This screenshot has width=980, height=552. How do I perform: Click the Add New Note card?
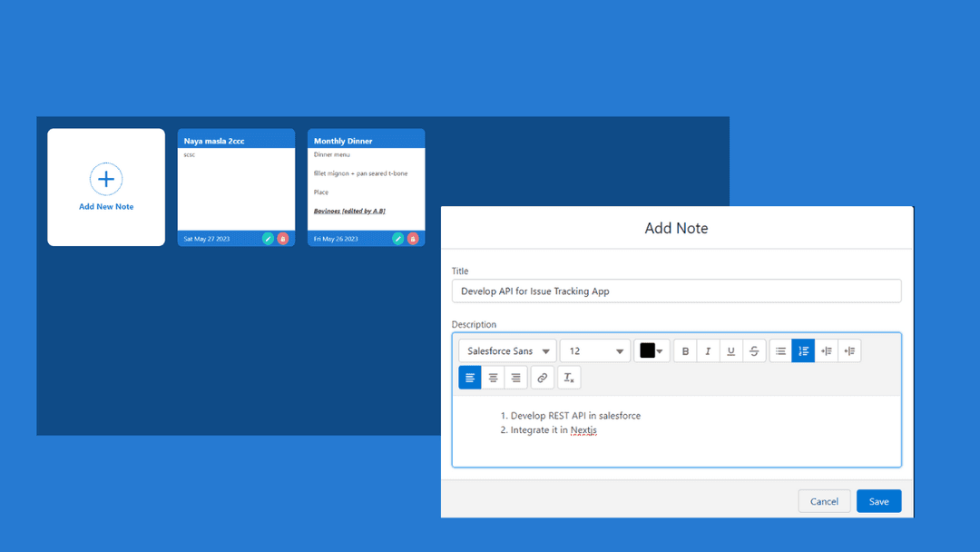coord(106,187)
